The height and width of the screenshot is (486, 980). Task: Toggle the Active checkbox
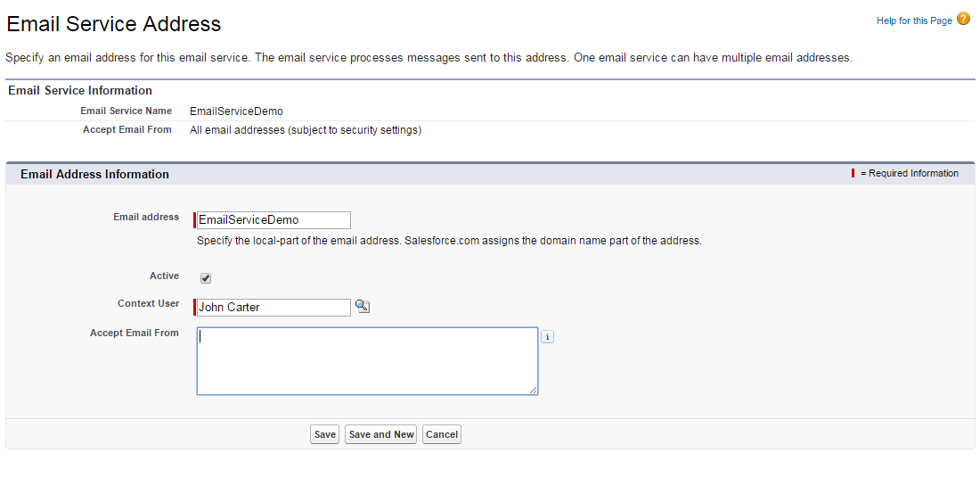[x=206, y=278]
